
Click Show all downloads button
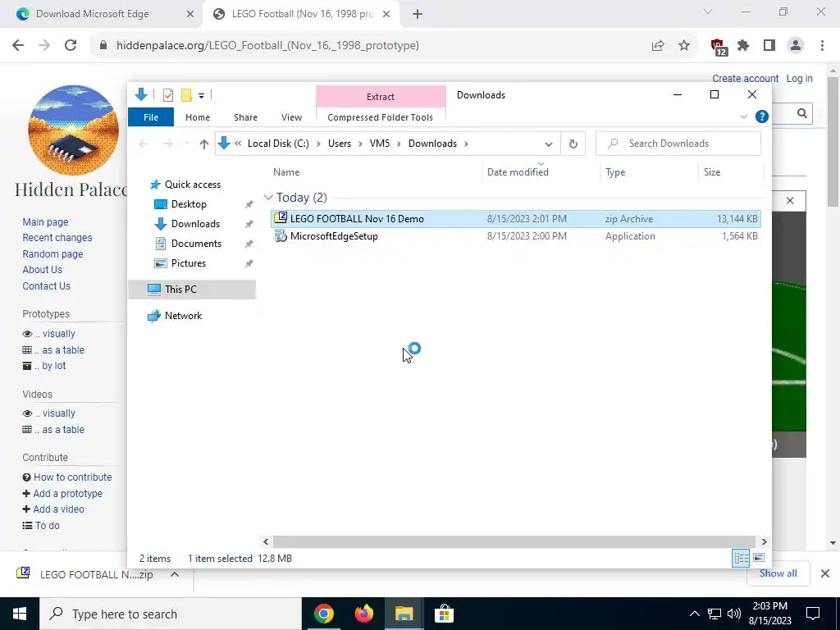coord(778,573)
